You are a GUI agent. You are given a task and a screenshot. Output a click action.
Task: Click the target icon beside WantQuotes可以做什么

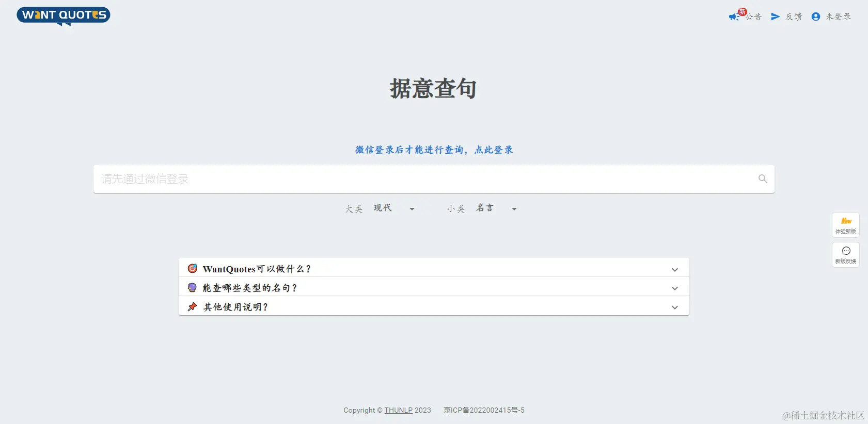[x=193, y=268]
